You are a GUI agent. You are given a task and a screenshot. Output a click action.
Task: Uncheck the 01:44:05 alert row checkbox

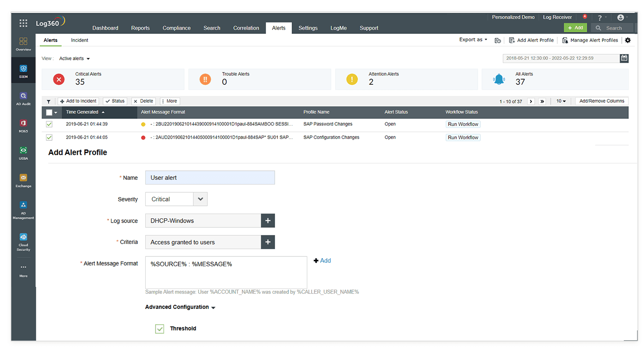click(49, 137)
